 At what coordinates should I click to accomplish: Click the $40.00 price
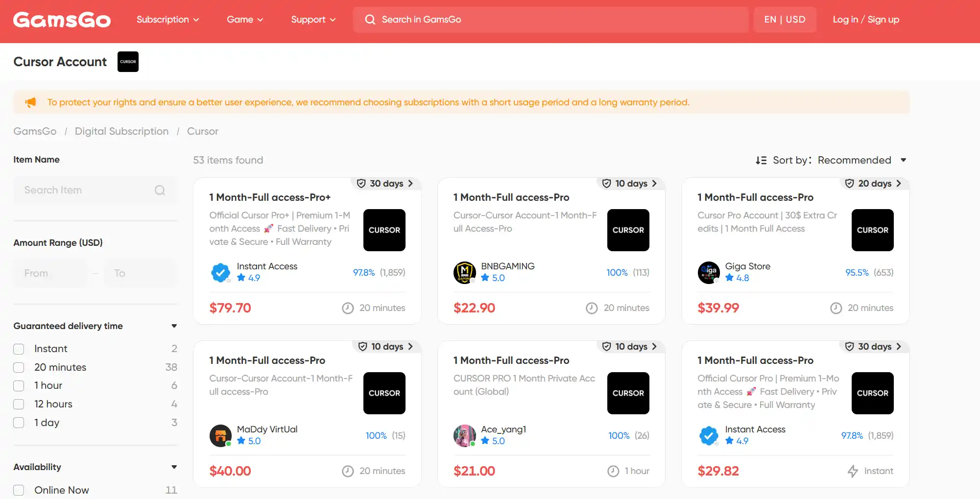tap(230, 471)
